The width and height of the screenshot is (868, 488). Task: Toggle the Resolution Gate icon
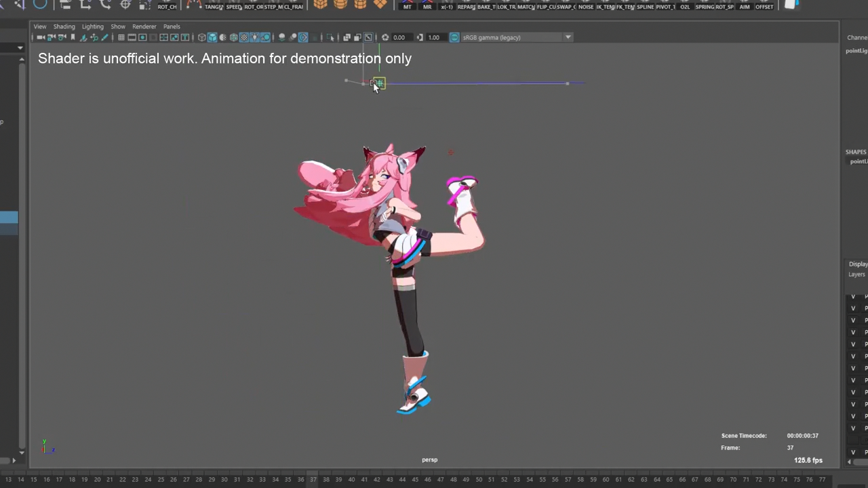(x=142, y=37)
